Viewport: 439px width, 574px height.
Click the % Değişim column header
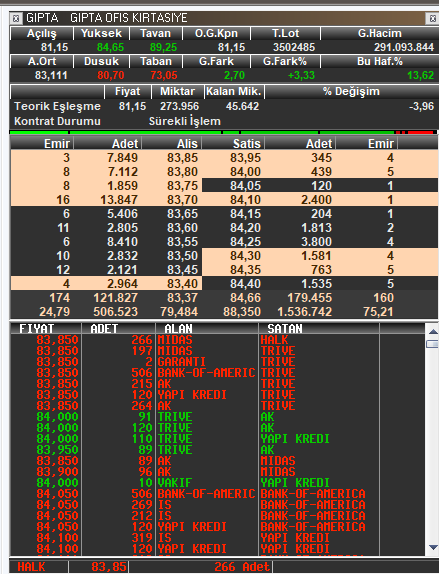click(x=351, y=92)
